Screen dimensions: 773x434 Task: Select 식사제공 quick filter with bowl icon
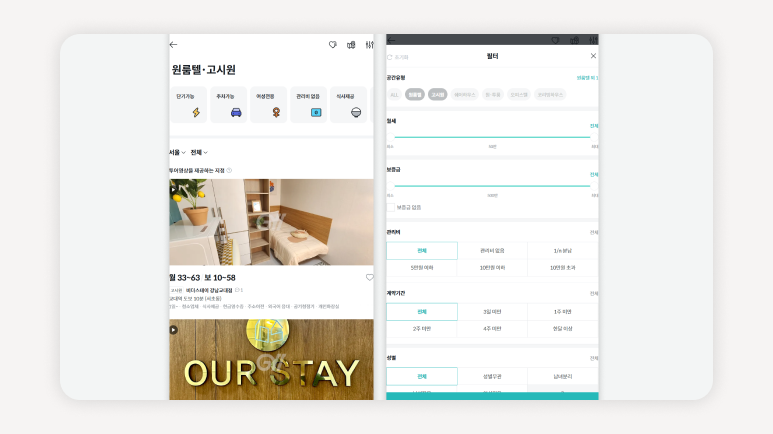click(x=348, y=105)
